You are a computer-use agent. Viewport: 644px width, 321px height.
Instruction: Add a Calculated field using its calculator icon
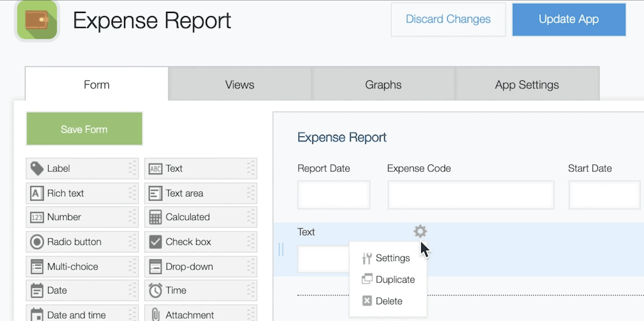[x=155, y=217]
